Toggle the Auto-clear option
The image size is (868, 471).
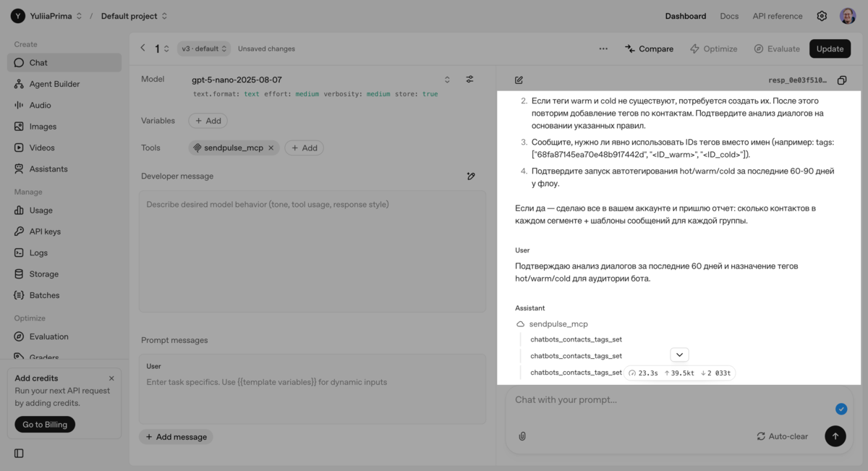[782, 436]
